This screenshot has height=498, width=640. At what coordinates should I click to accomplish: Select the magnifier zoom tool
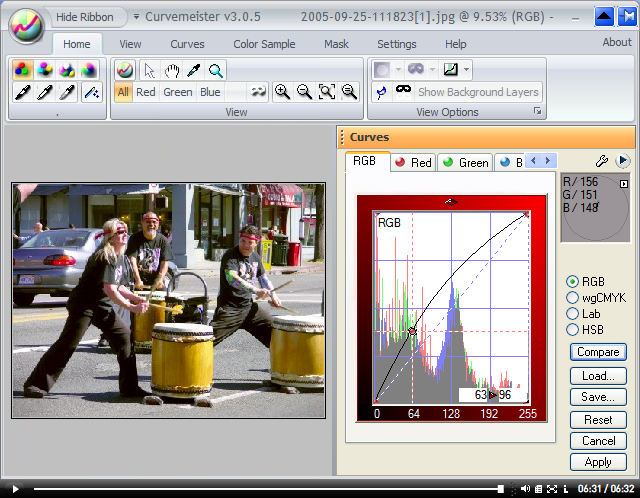[x=216, y=70]
